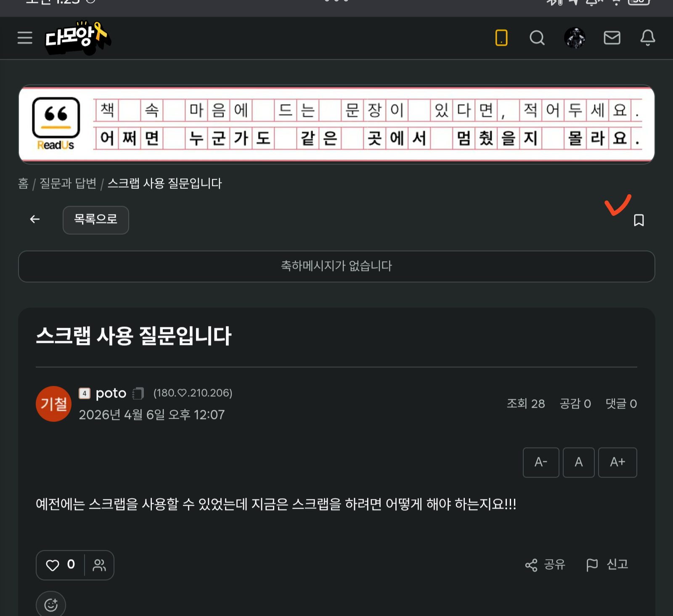673x616 pixels.
Task: Click the post title 스크랩 사용 질문입니다
Action: [x=134, y=336]
